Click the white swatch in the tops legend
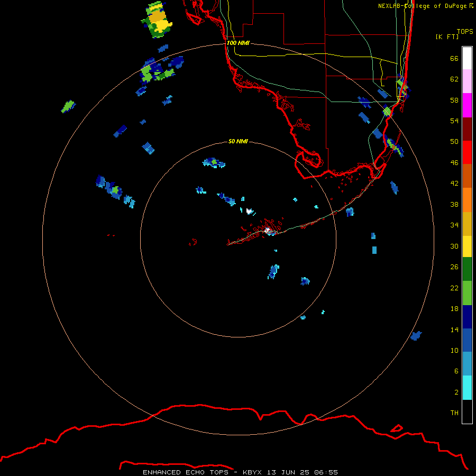 [467, 58]
